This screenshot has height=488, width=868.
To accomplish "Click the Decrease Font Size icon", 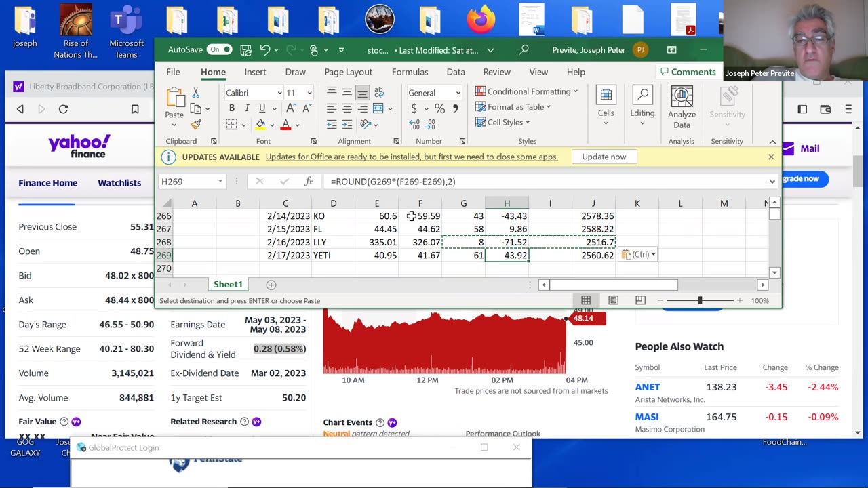I will coord(306,108).
